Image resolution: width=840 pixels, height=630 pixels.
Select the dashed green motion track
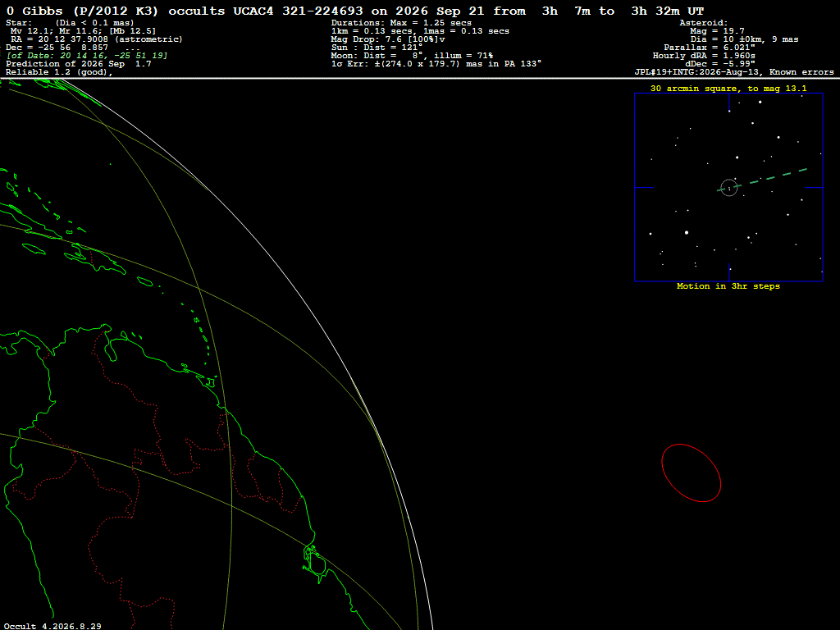click(762, 180)
